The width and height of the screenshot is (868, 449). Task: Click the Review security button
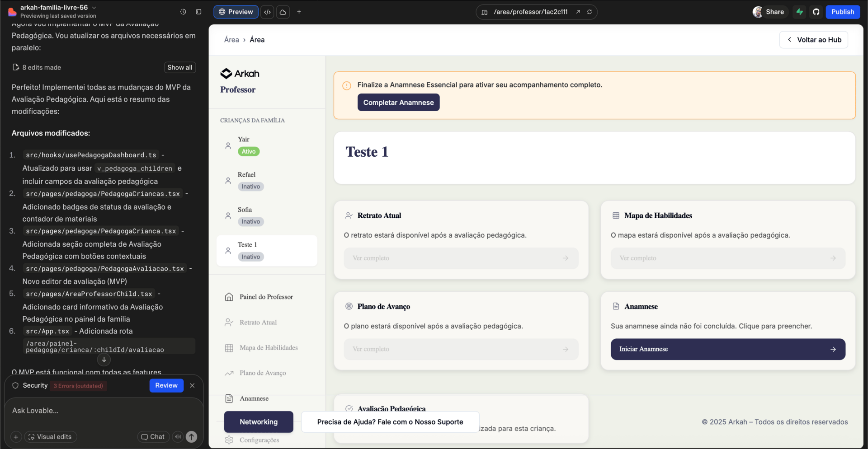(x=166, y=385)
